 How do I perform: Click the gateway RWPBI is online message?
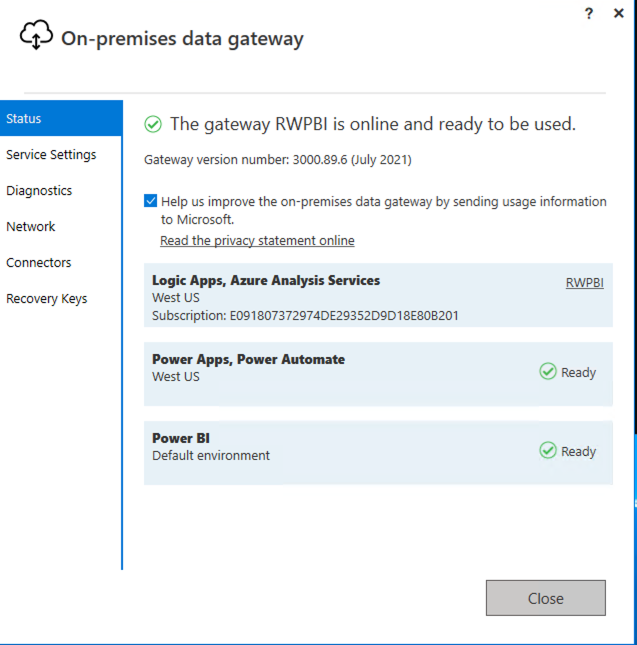(x=373, y=124)
